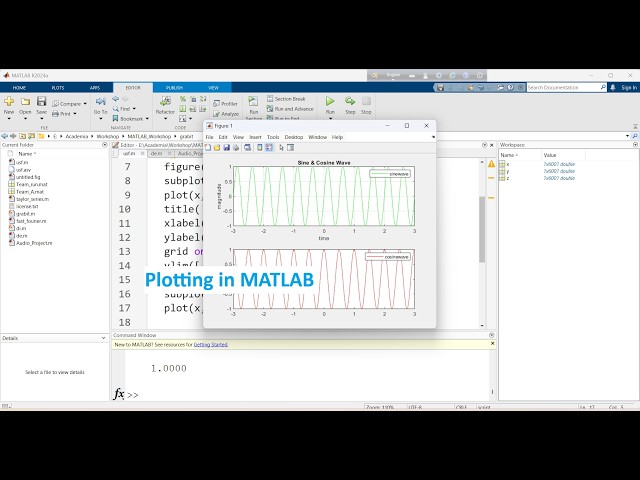
Task: Click the Analyze code tool
Action: 226,114
